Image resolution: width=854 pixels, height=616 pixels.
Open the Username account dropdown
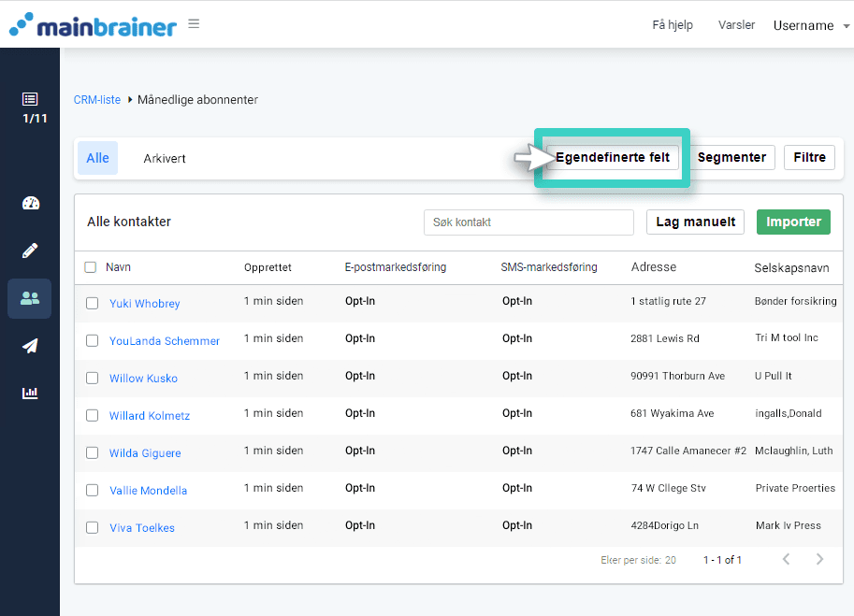click(x=805, y=25)
